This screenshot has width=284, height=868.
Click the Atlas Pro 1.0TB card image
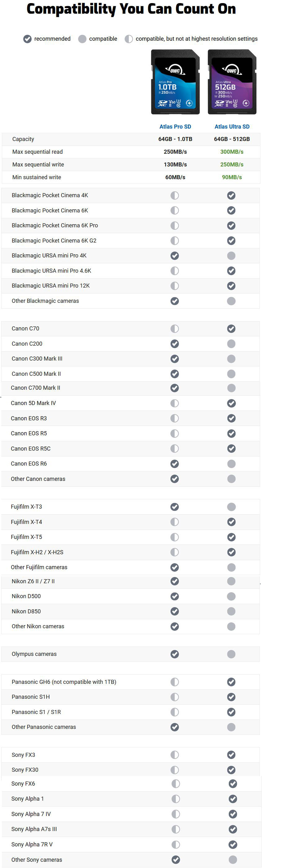(175, 82)
